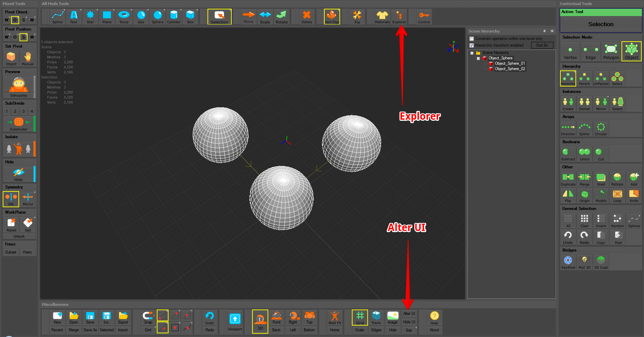Screen dimensions: 644x337
Task: Select the Rotate tool
Action: (x=281, y=16)
